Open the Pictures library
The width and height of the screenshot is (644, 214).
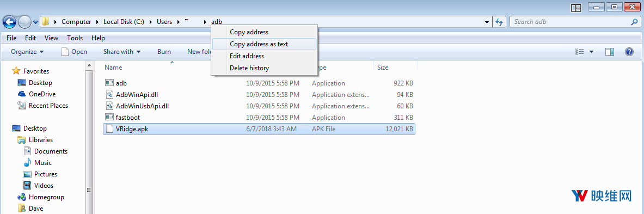(x=46, y=174)
